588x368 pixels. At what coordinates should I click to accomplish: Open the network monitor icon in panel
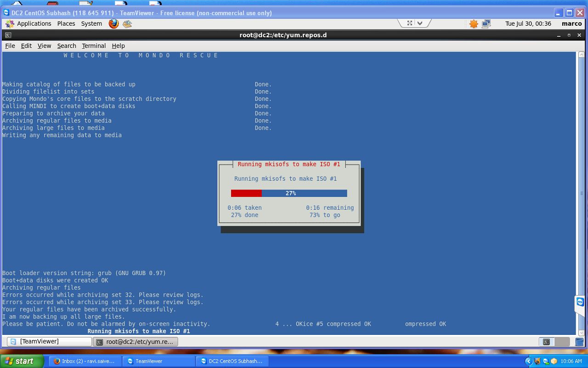pyautogui.click(x=486, y=23)
